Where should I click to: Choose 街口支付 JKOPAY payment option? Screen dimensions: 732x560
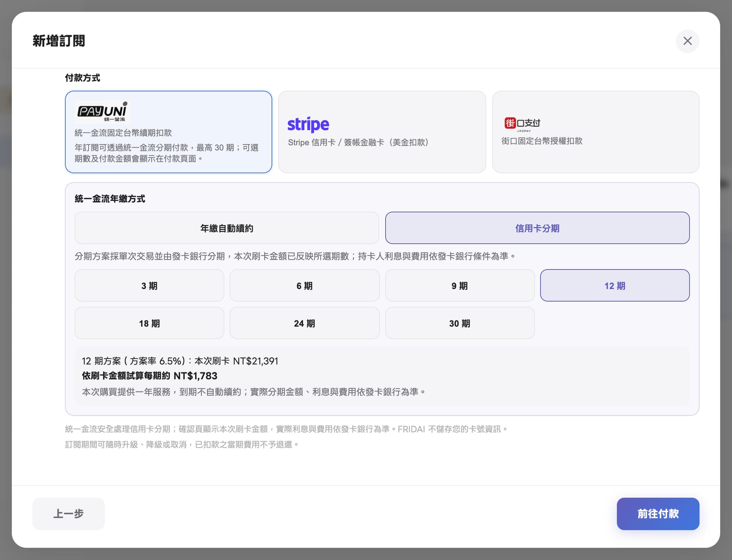596,132
